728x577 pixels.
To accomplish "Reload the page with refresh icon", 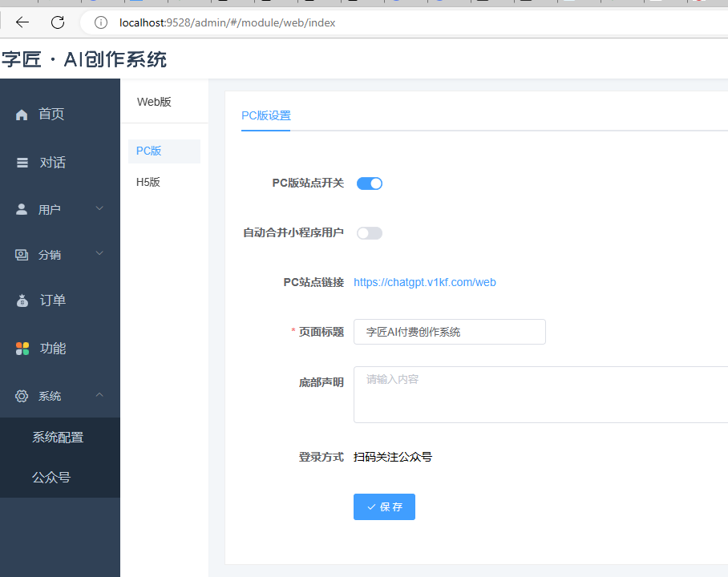I will point(58,22).
